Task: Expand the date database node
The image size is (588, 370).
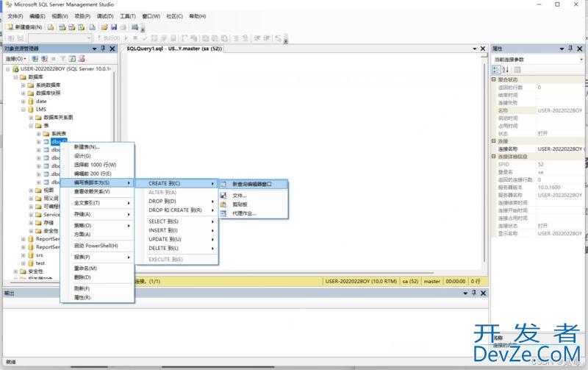Action: (x=24, y=102)
